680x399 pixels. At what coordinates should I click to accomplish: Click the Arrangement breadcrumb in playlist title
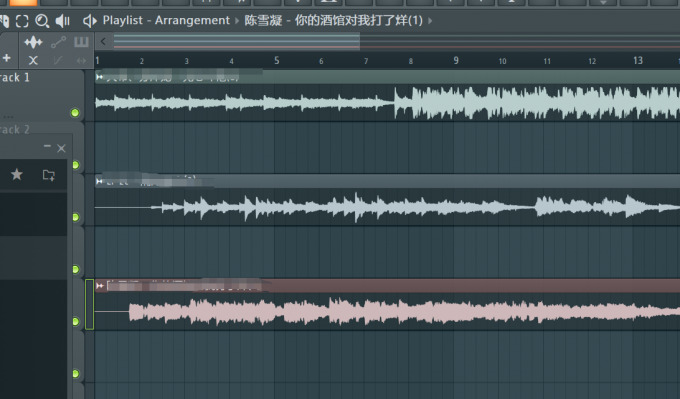(x=192, y=20)
